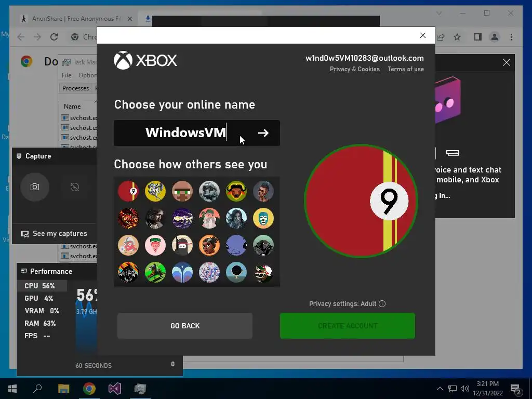Choose the bearded gnome with green hat gamerpic
Viewport: 532px width, 399px height.
(209, 218)
